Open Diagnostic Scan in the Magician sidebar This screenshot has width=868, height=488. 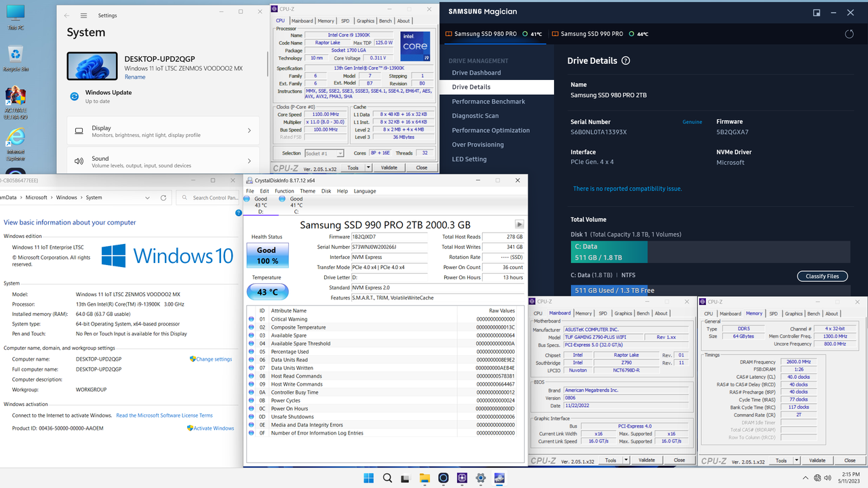pyautogui.click(x=475, y=116)
